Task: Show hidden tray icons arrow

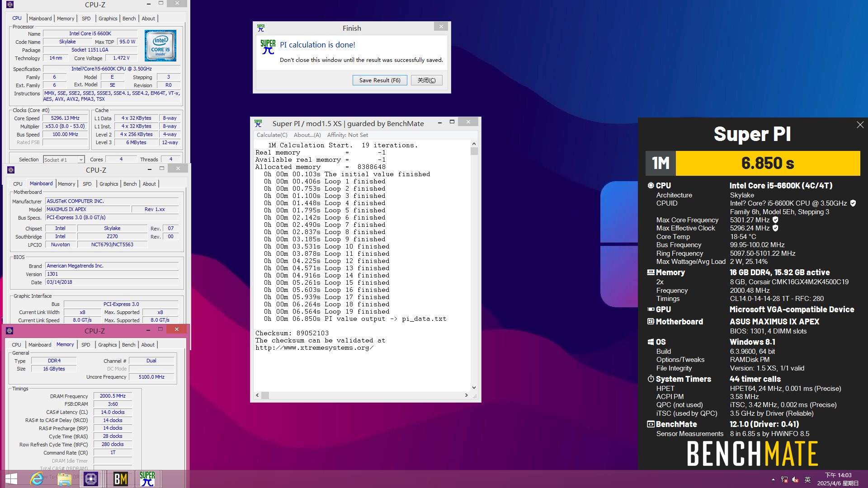Action: (773, 479)
